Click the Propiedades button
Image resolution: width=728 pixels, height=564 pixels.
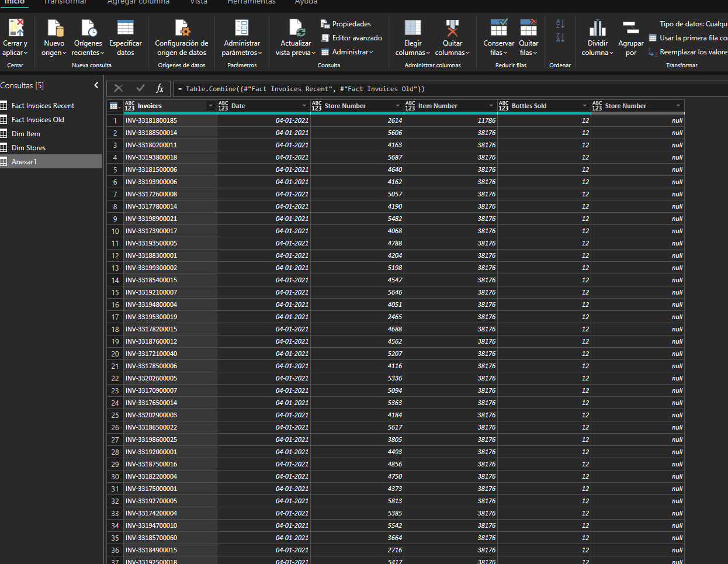(351, 24)
